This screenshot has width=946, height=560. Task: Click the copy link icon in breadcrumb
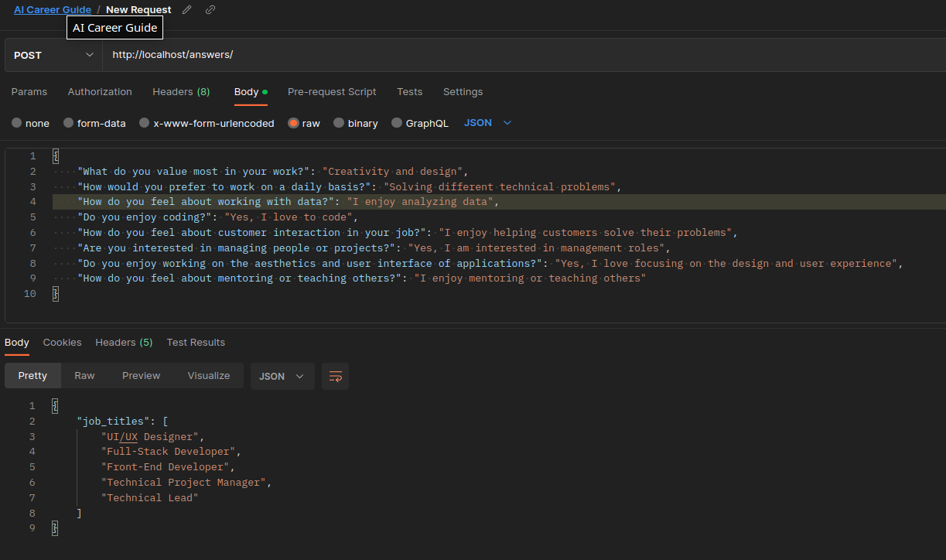(210, 10)
